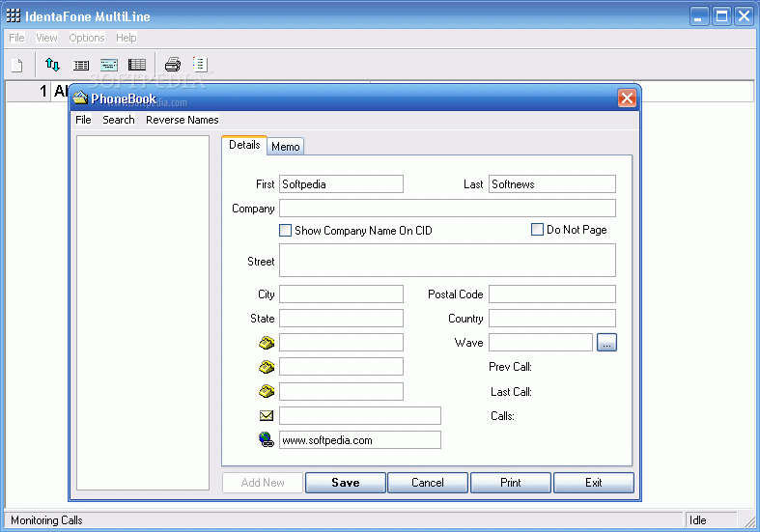Screen dimensions: 760x532
Task: Click the State input field
Action: point(341,319)
